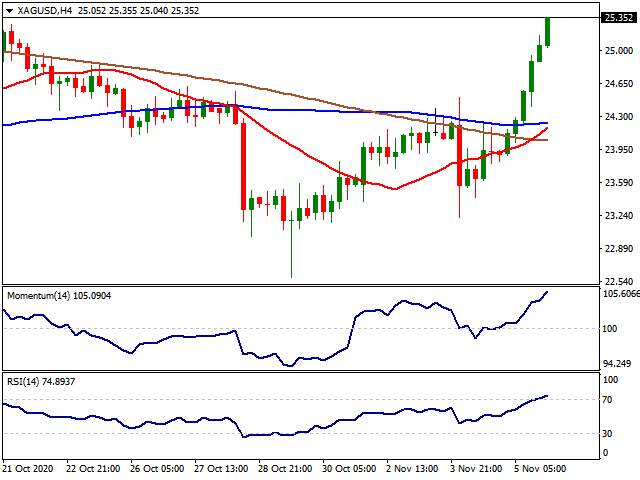
Task: Click the 23.240 price axis label
Action: (x=619, y=216)
